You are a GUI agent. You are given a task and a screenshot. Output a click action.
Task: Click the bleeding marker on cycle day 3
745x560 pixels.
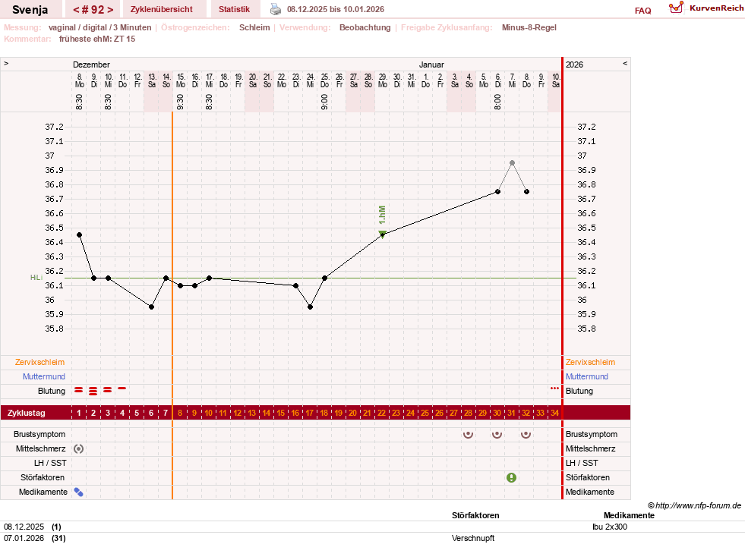click(108, 389)
